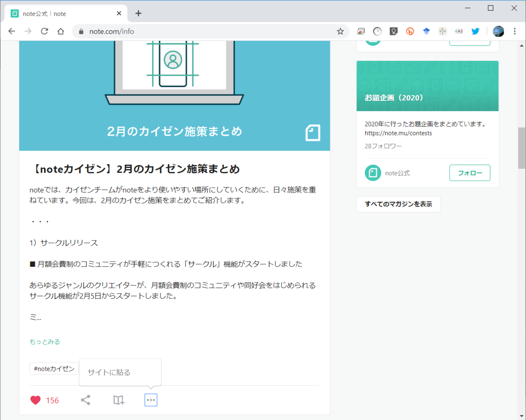526x420 pixels.
Task: Follow the お題企画 magazine via フォロー button
Action: tap(470, 173)
